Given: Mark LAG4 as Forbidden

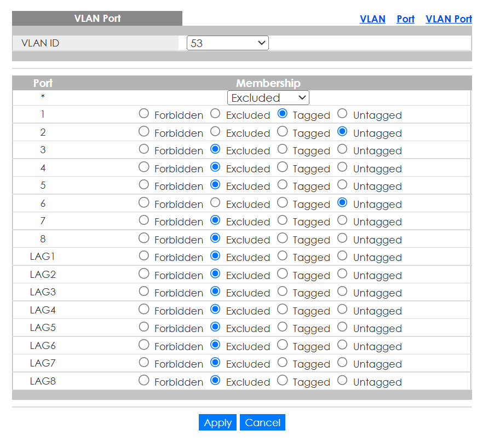Looking at the screenshot, I should point(143,309).
